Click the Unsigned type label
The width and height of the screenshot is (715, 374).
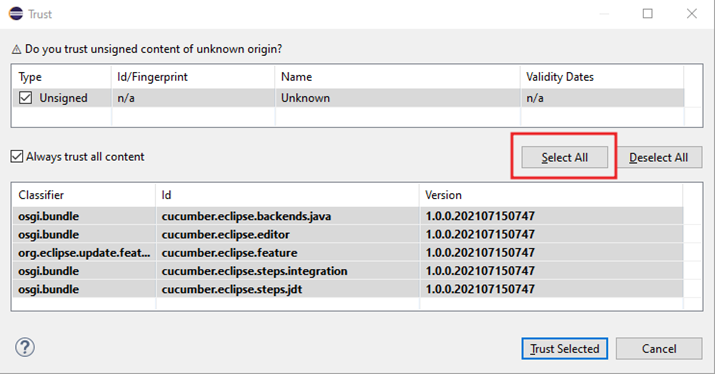pos(63,98)
